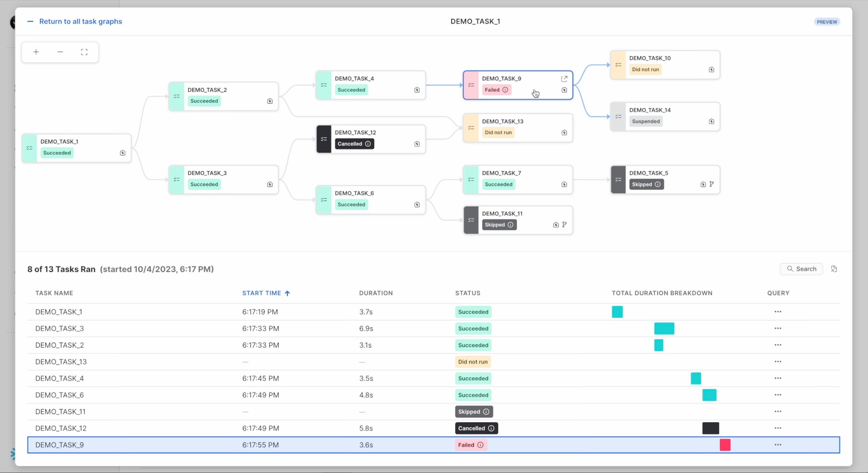The height and width of the screenshot is (473, 868).
Task: Click the zoom in plus icon
Action: click(36, 52)
